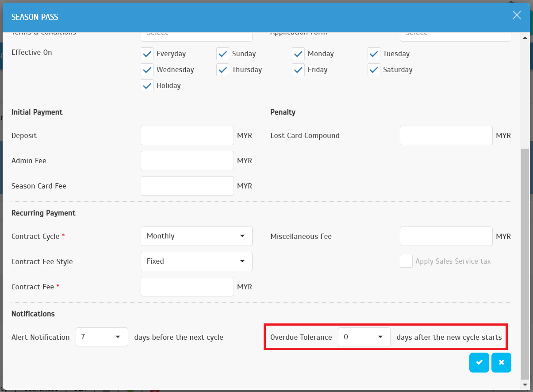The image size is (533, 392).
Task: Open the Contract Cycle dropdown
Action: pos(196,236)
